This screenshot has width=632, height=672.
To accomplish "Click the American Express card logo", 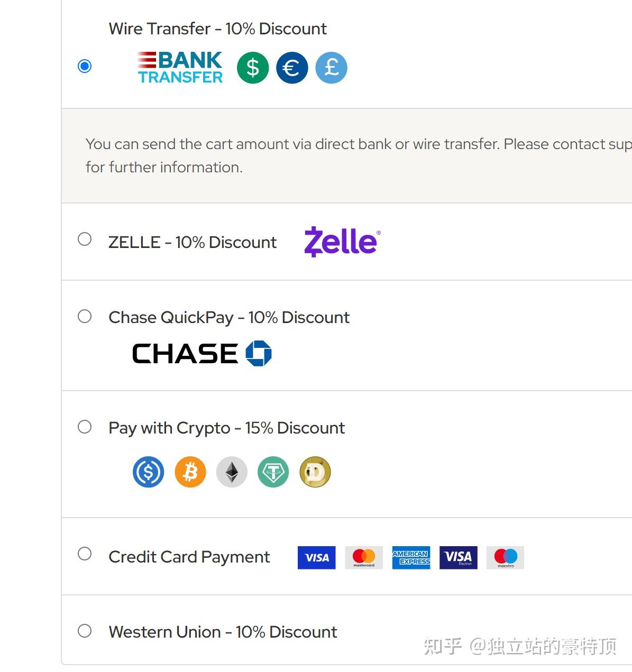I will [x=411, y=557].
